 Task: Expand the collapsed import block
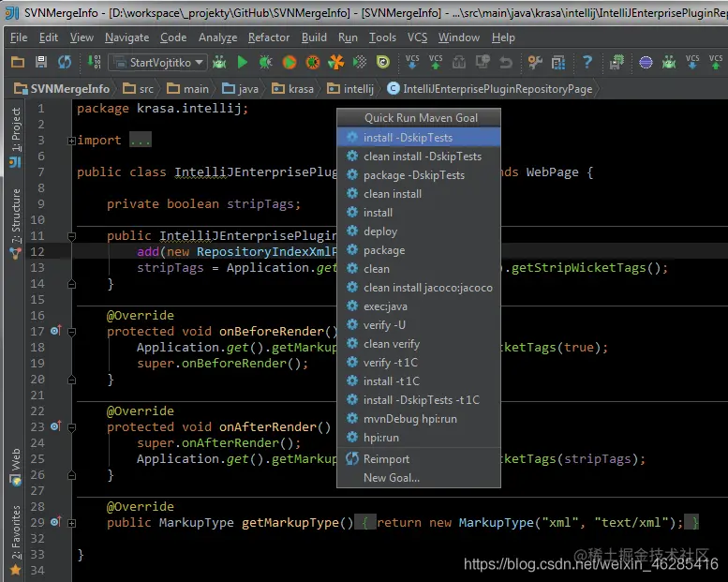coord(71,141)
